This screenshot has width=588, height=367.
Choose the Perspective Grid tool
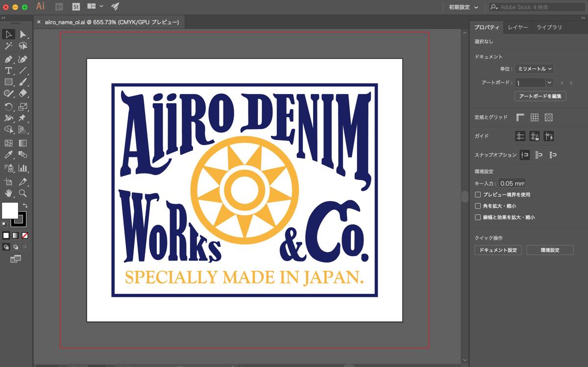[23, 130]
